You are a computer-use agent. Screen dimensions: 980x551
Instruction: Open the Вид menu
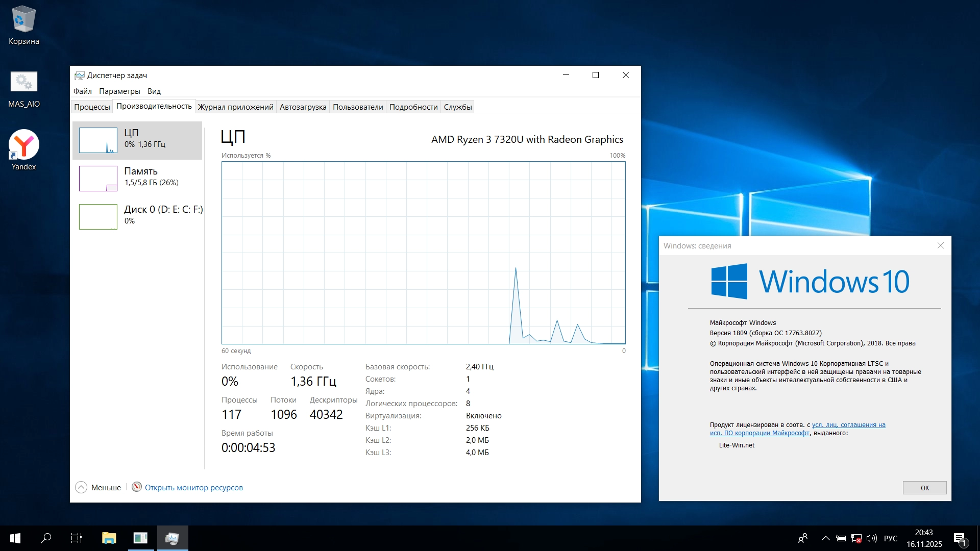(154, 91)
